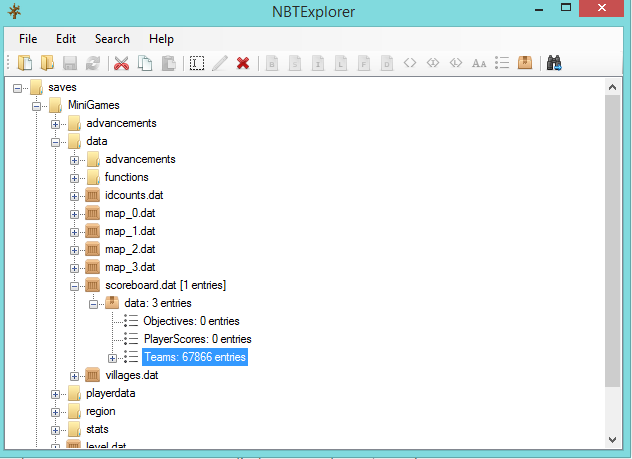Collapse the MiniGames folder node
This screenshot has height=459, width=632.
[36, 106]
